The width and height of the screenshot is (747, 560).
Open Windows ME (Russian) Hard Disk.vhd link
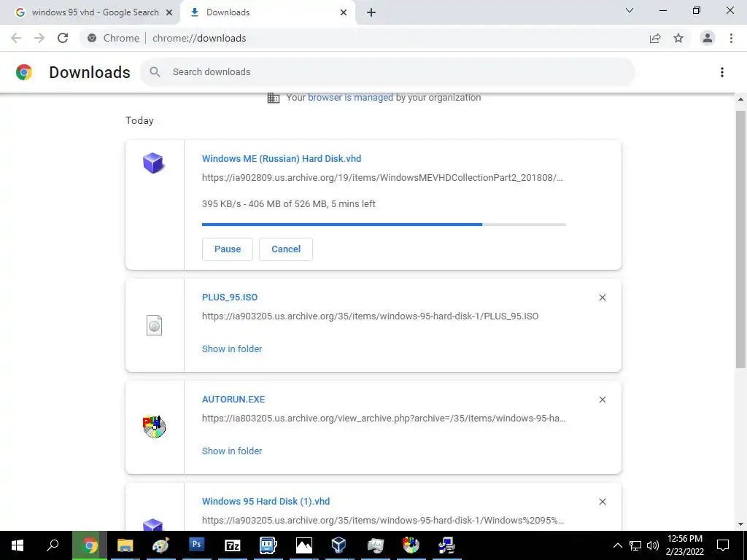pyautogui.click(x=282, y=158)
